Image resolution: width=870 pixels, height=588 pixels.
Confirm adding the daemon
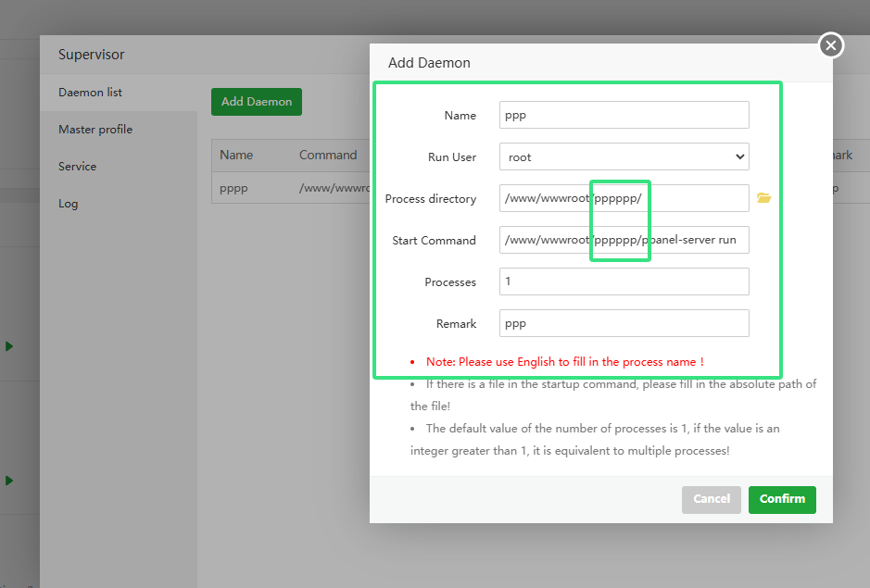point(782,499)
